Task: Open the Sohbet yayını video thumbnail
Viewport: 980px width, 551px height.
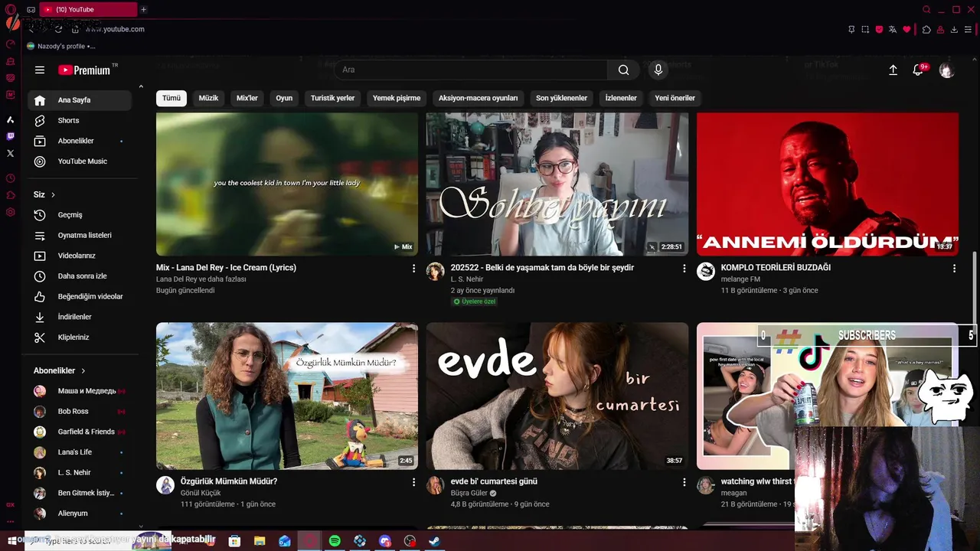Action: tap(557, 184)
